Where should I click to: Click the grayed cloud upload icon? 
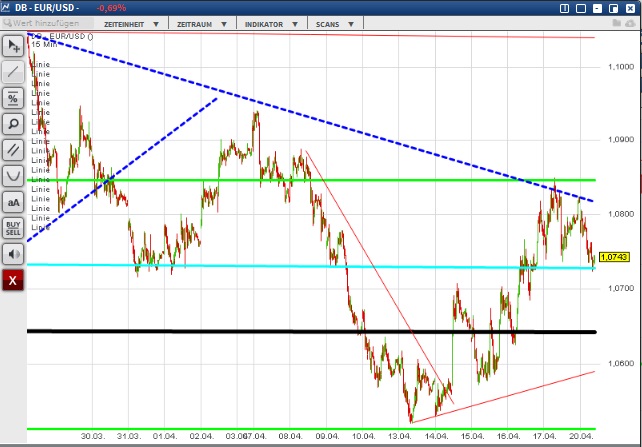point(631,23)
